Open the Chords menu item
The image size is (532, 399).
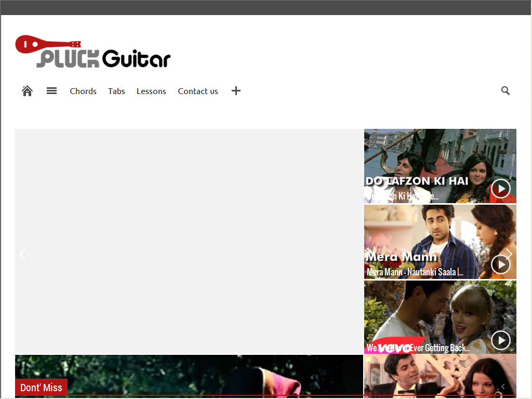point(83,91)
